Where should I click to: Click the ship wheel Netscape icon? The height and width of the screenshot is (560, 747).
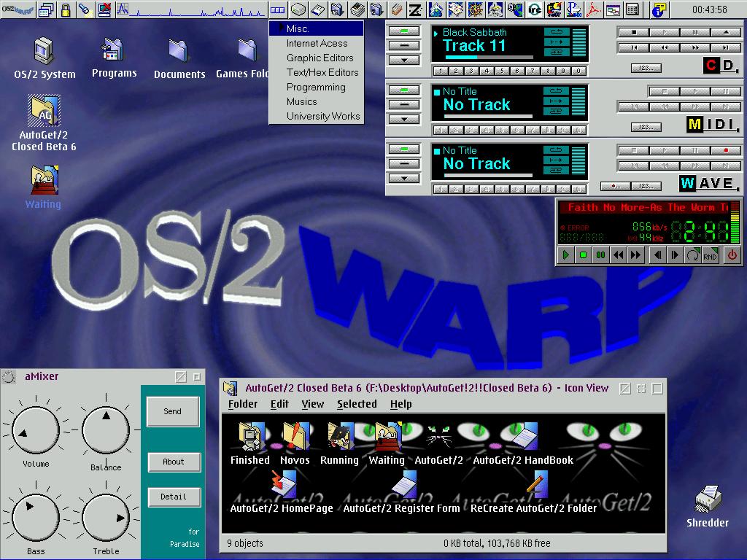coord(476,9)
